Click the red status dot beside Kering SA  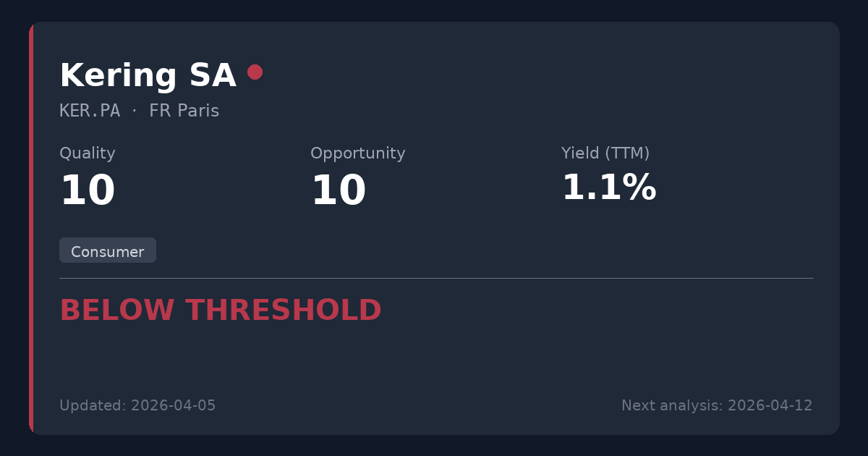(x=255, y=72)
